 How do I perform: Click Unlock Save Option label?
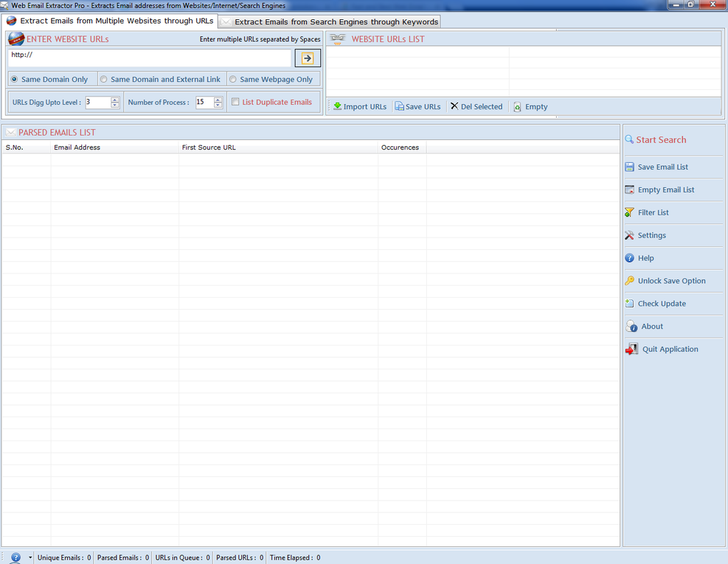(672, 281)
